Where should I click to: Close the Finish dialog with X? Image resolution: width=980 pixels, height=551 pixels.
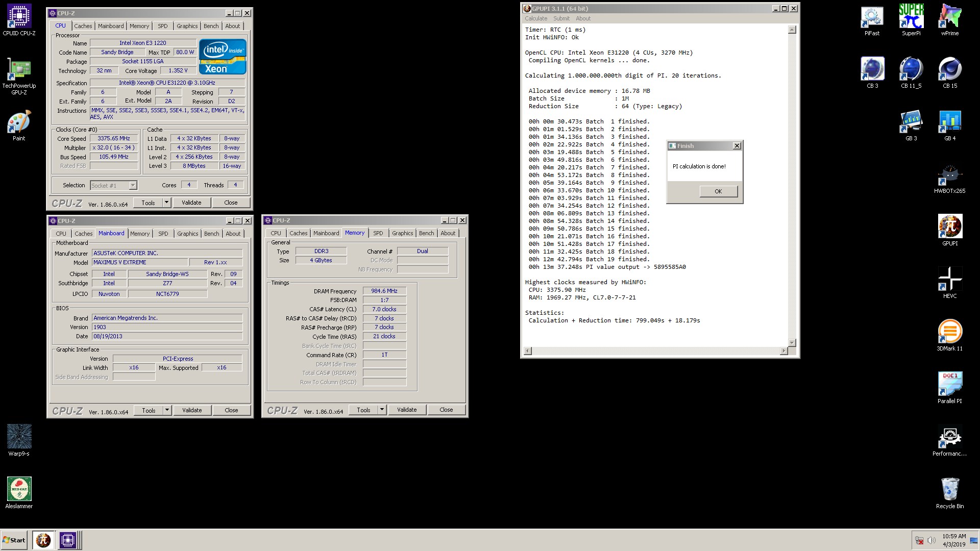[737, 146]
